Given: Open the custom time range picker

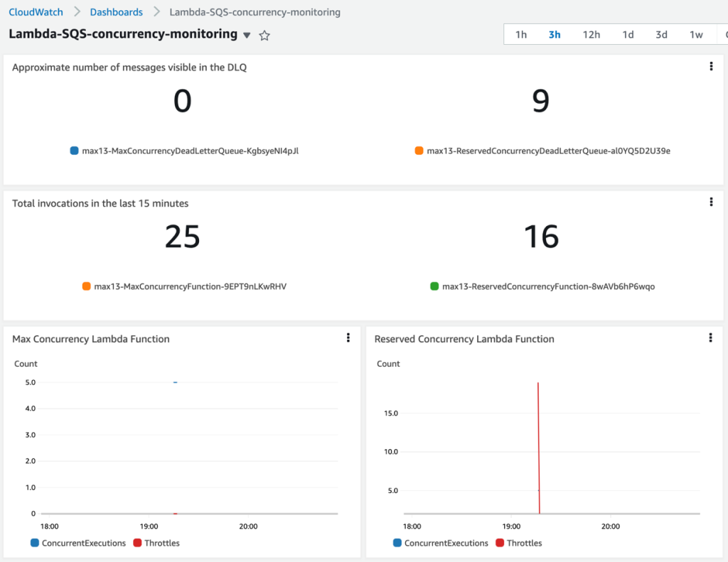Looking at the screenshot, I should pos(726,33).
